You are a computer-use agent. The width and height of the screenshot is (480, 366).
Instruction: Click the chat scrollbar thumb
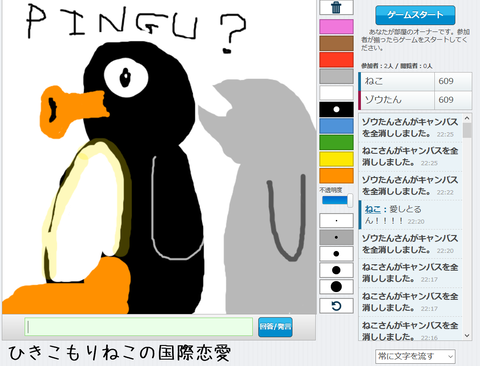tap(467, 131)
